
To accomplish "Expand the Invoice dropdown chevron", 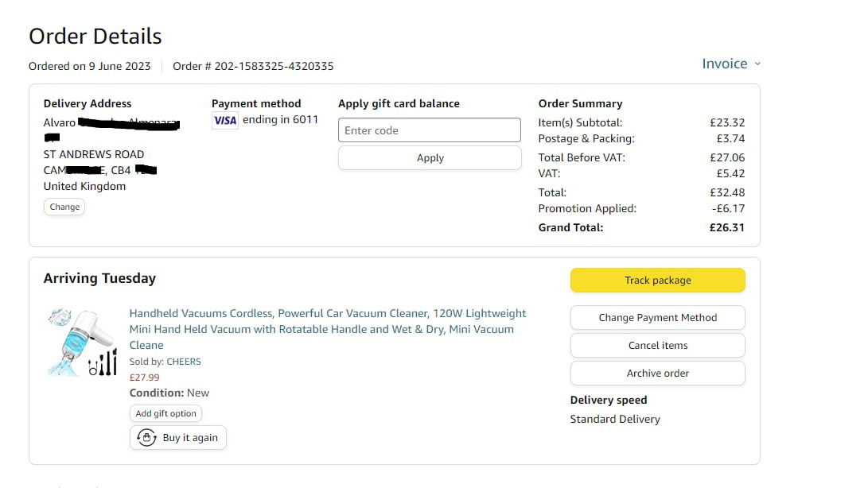I will tap(757, 64).
